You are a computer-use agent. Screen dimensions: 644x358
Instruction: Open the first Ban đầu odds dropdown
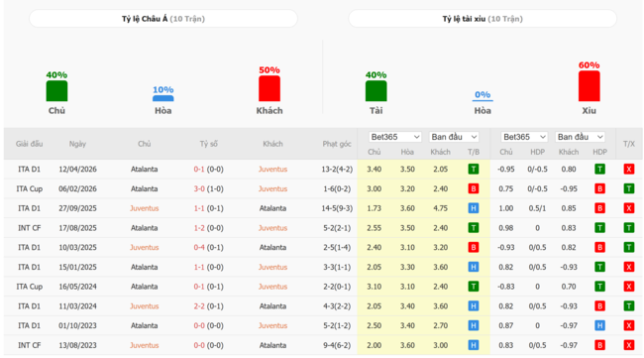454,137
